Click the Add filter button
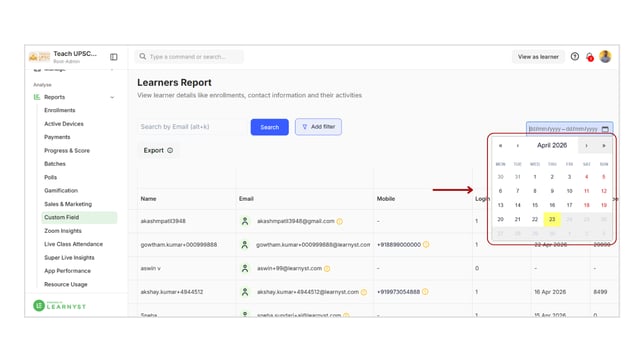 pos(318,127)
